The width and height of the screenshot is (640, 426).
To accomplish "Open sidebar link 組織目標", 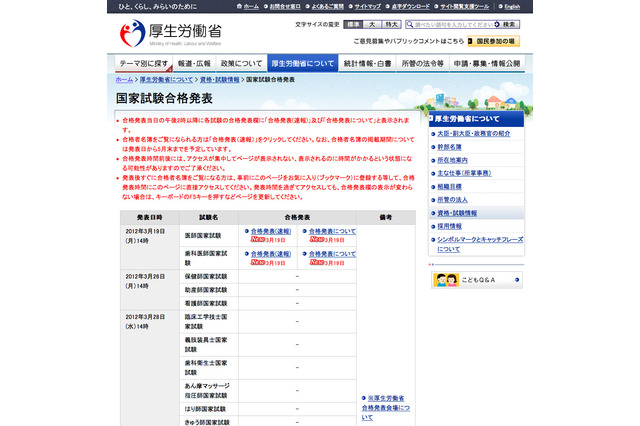I will (x=449, y=186).
